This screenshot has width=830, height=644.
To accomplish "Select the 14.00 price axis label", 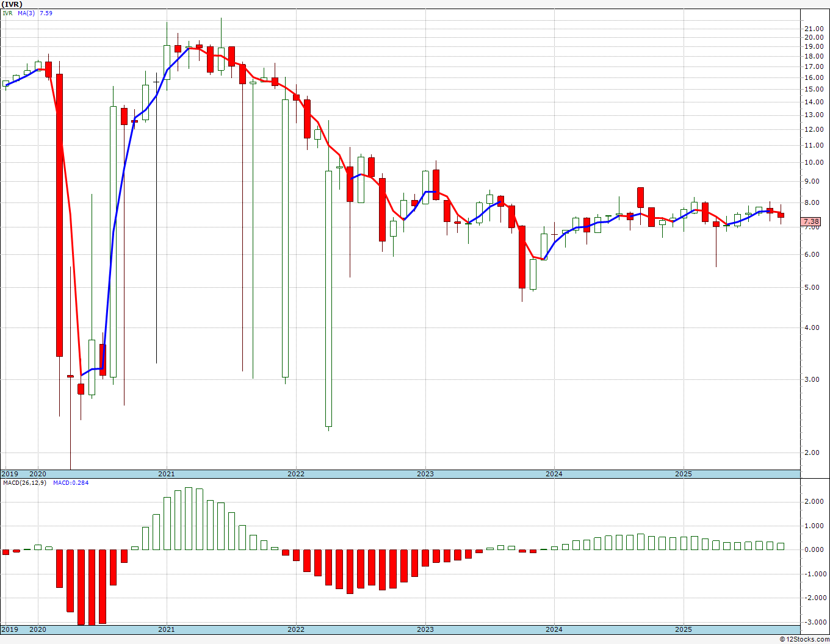I will tap(814, 101).
